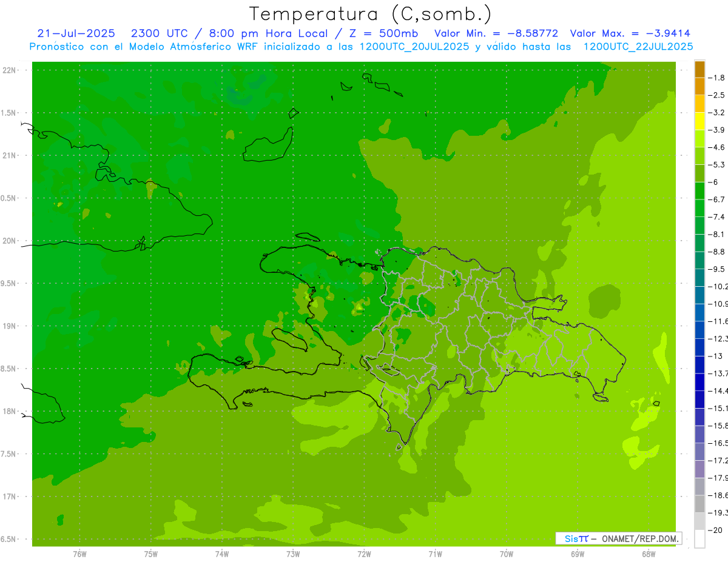Click the "-18.6" colorbar label
The height and width of the screenshot is (562, 728).
[x=719, y=495]
